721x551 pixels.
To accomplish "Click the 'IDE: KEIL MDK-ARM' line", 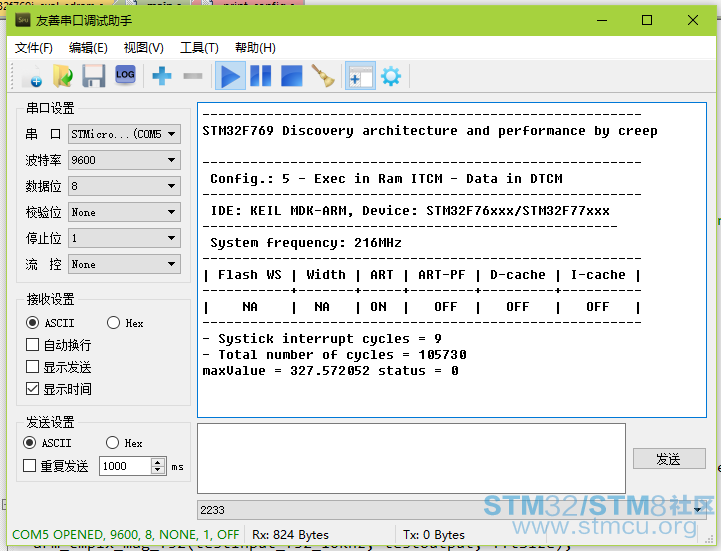I will click(410, 211).
